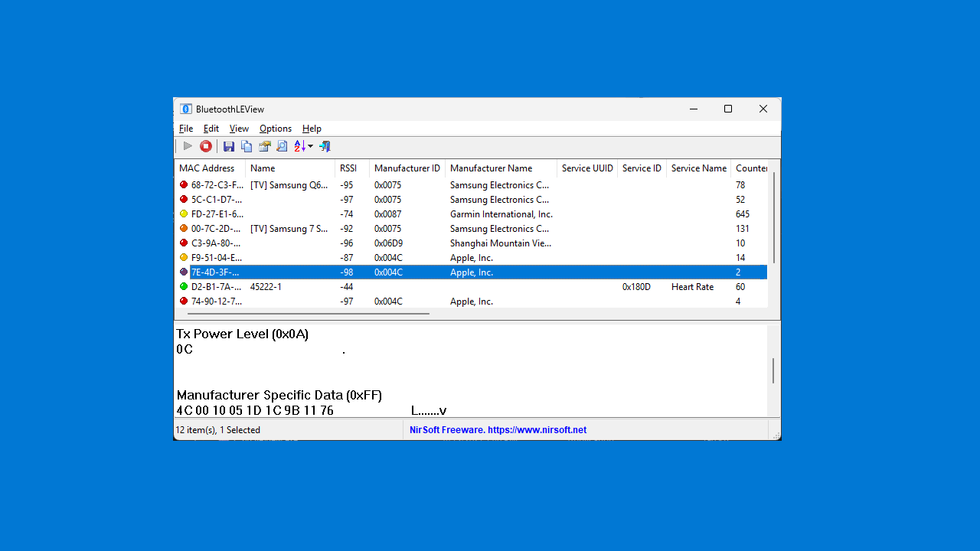Click the Find magnifier icon
Image resolution: width=980 pixels, height=551 pixels.
[282, 146]
